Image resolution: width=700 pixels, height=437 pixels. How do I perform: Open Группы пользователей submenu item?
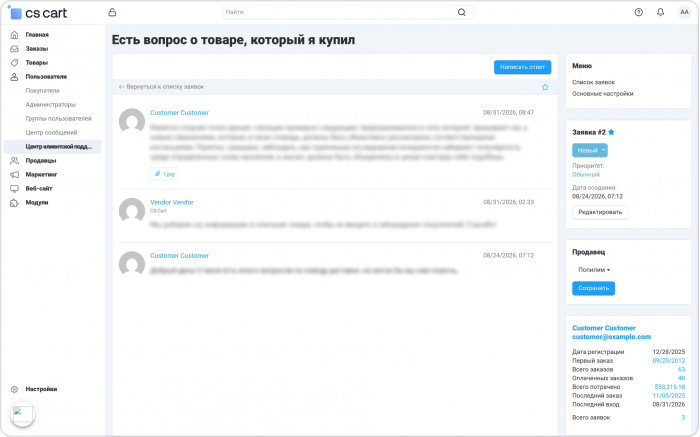tap(58, 118)
